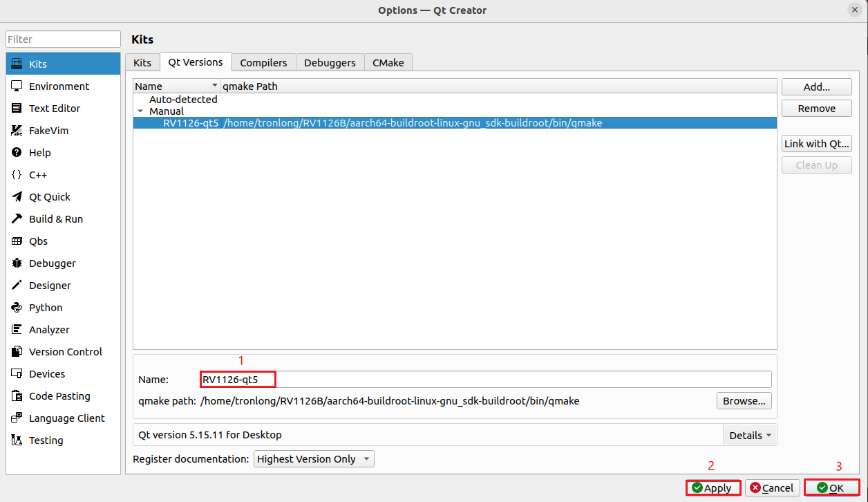Switch to the CMake tab
This screenshot has width=868, height=502.
(388, 62)
